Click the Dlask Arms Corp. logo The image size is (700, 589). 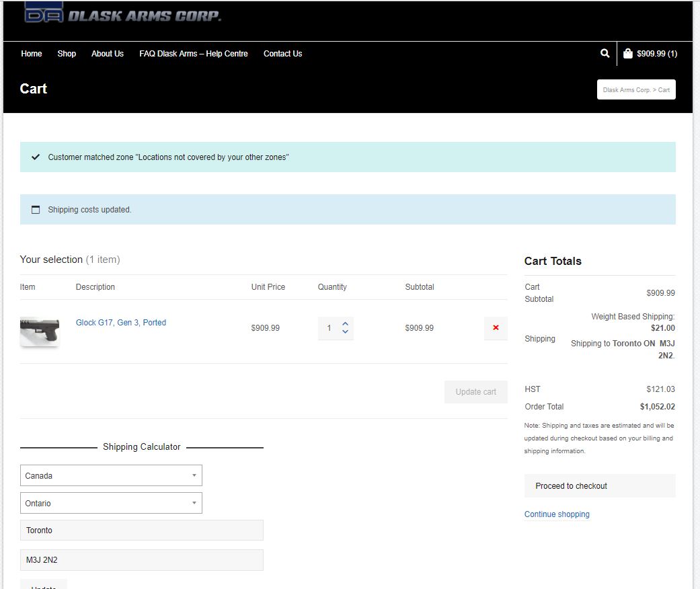122,13
